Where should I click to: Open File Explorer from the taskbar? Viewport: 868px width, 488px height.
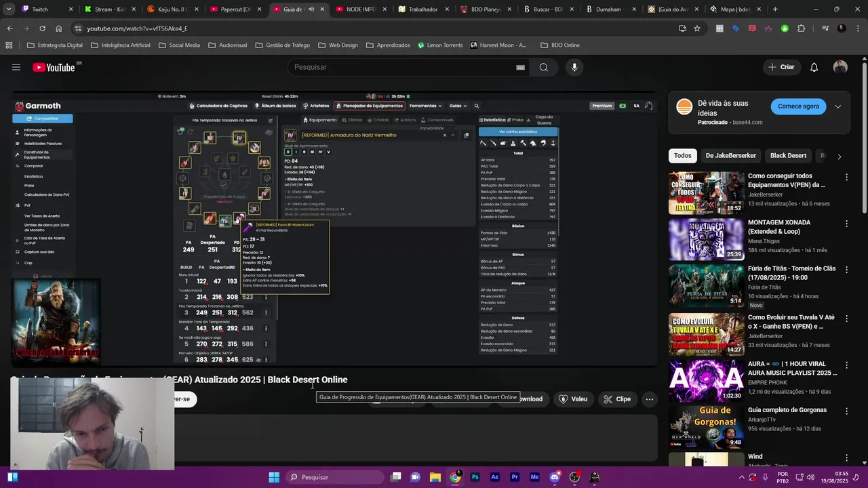click(435, 477)
